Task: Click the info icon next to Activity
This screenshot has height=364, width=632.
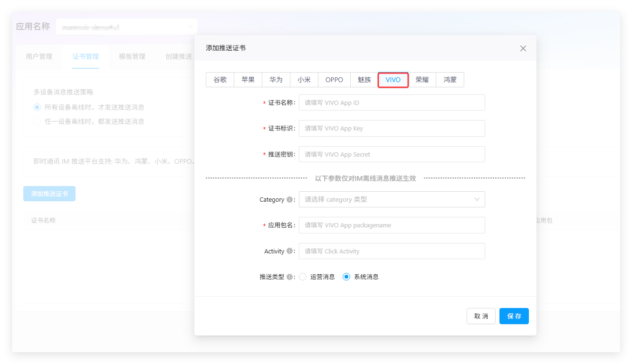Action: (290, 252)
